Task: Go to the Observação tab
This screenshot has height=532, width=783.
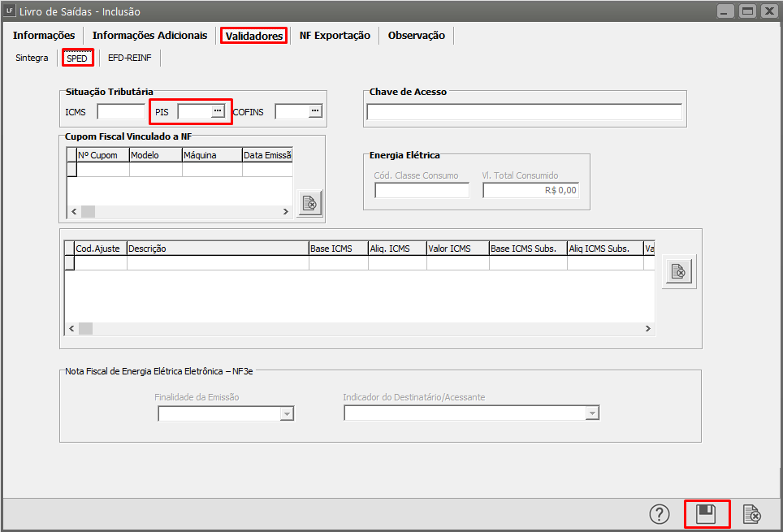Action: (416, 36)
